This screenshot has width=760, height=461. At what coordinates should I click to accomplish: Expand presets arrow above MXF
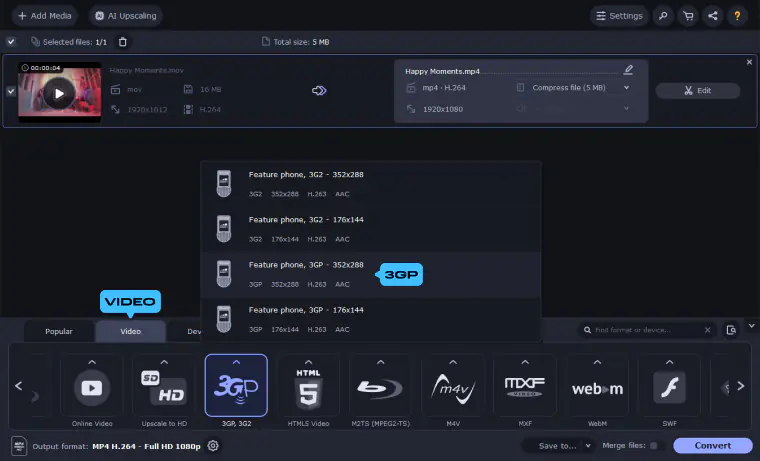point(525,362)
